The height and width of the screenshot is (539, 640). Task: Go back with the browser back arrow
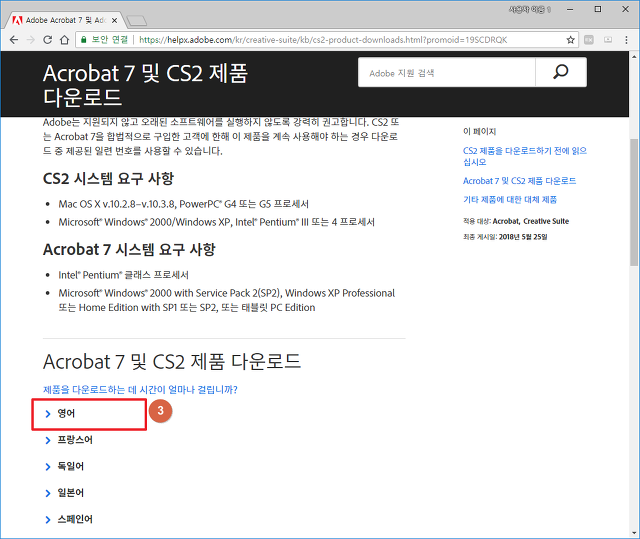(14, 40)
